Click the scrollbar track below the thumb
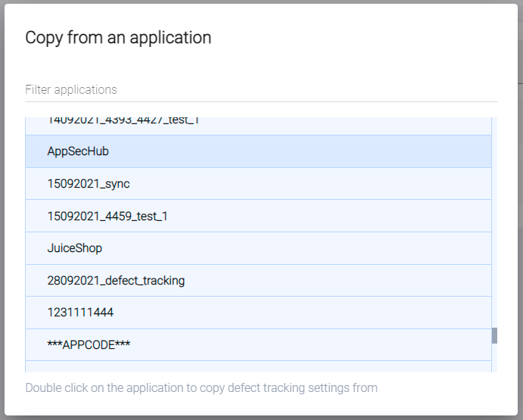Screen dimensions: 523x420 494,359
